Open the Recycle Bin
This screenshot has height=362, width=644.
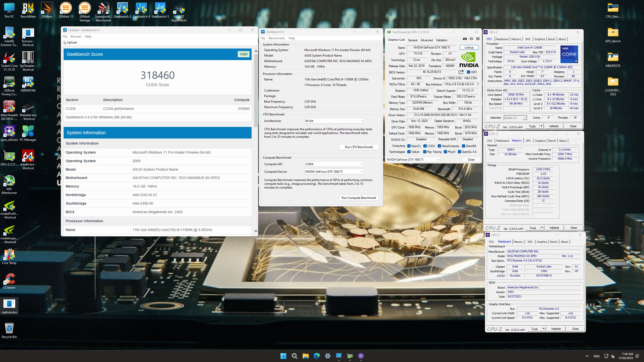9,331
